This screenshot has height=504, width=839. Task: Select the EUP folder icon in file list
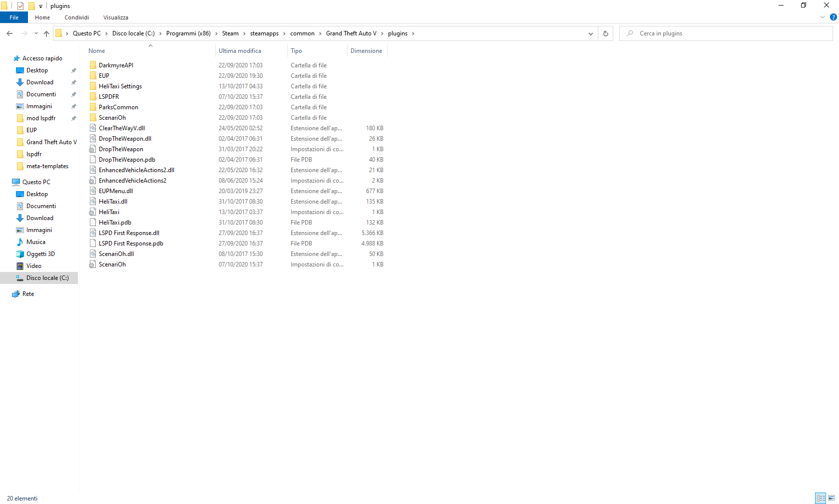[x=93, y=76]
